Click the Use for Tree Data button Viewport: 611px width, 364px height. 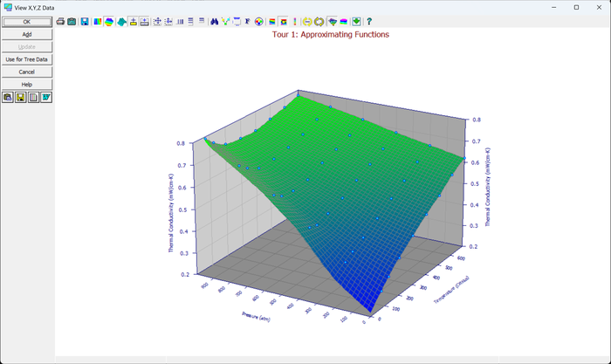click(x=27, y=59)
